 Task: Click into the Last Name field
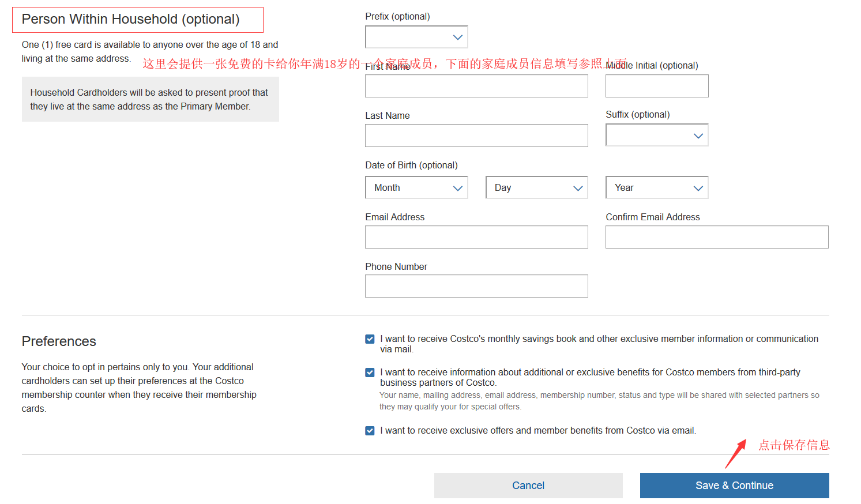click(x=476, y=136)
